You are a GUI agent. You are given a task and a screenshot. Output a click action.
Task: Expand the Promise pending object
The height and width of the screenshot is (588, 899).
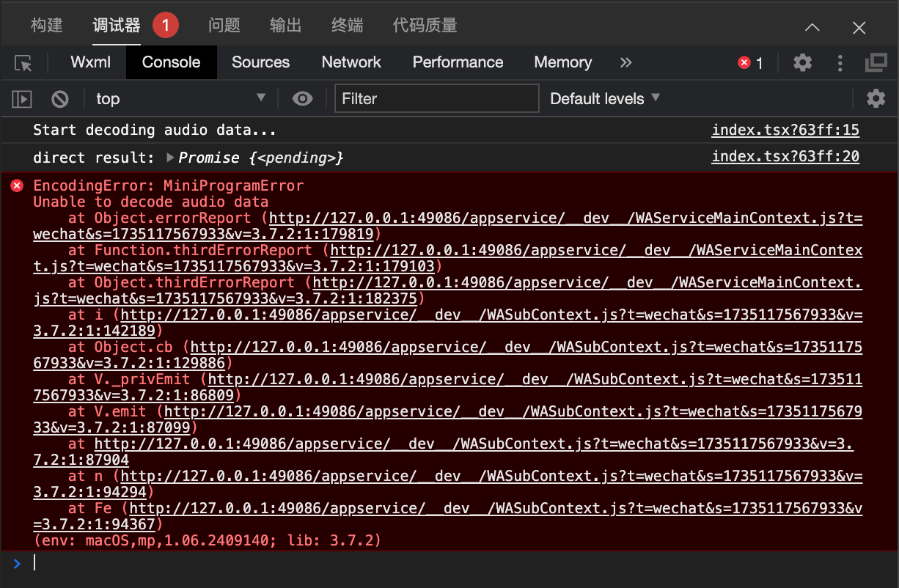(171, 158)
